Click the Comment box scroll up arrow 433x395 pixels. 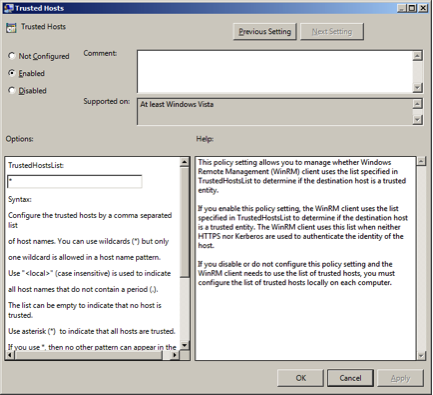417,56
